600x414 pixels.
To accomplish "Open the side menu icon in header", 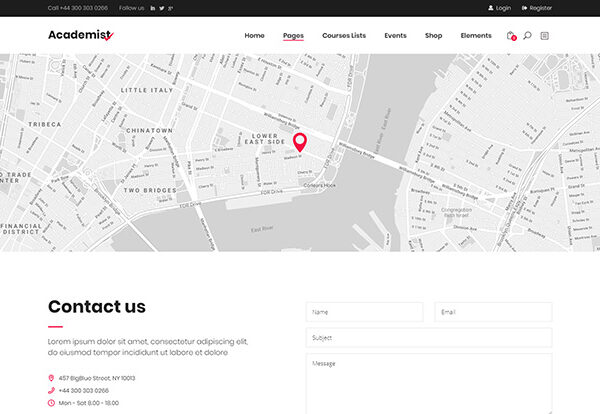I will pyautogui.click(x=544, y=36).
